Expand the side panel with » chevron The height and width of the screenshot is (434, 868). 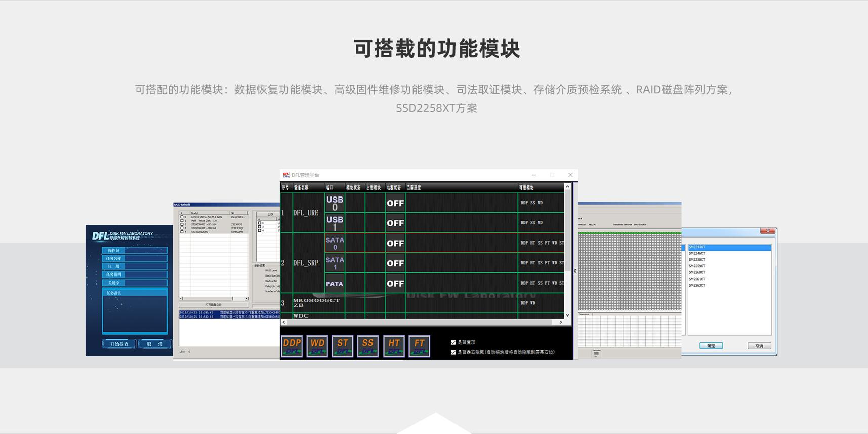(575, 271)
